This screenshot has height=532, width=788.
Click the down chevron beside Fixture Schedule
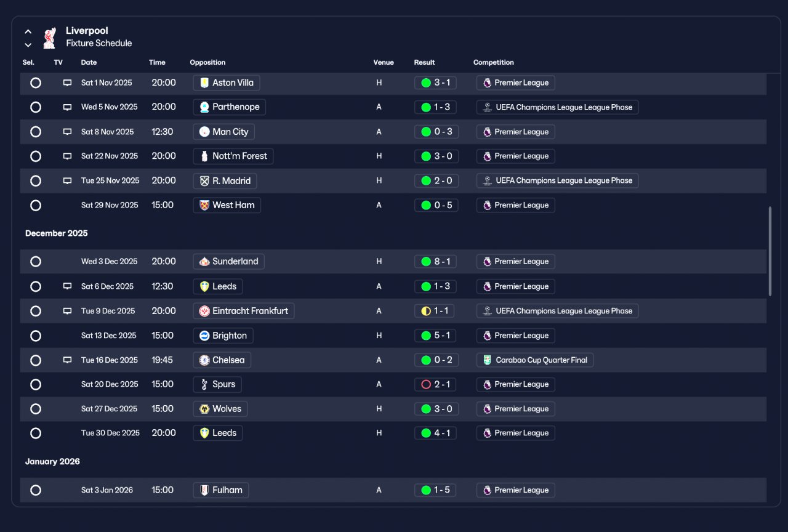pyautogui.click(x=28, y=44)
